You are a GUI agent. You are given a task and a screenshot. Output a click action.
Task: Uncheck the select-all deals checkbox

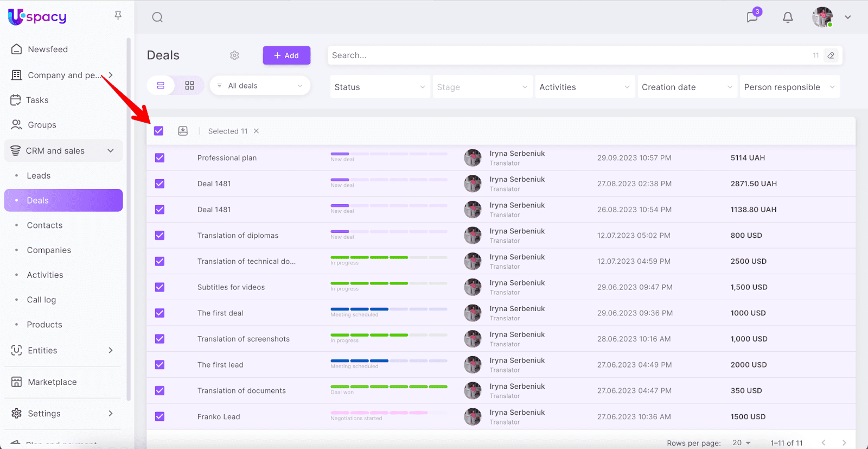159,131
